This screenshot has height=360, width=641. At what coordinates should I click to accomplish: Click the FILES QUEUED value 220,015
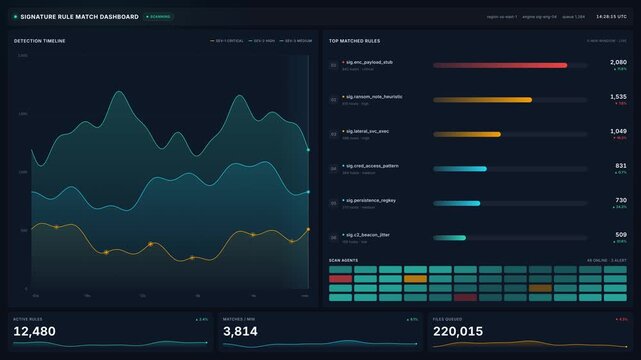[458, 331]
